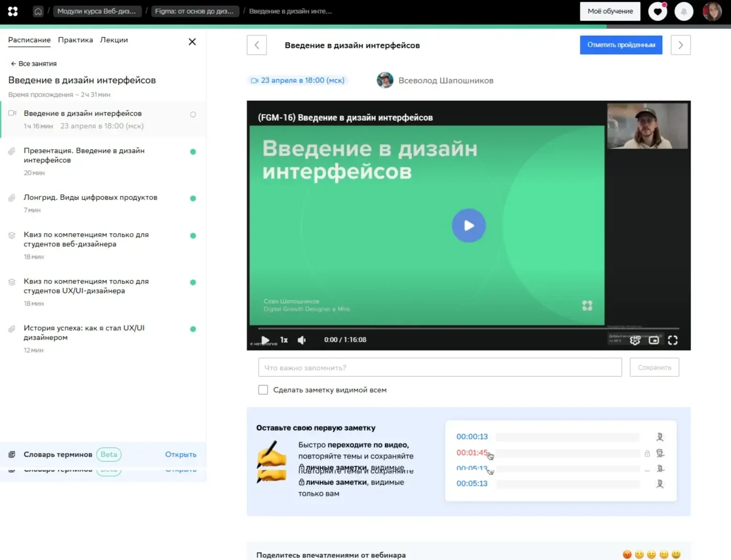Open lecturer Всеволод Шапошников avatar

point(385,80)
